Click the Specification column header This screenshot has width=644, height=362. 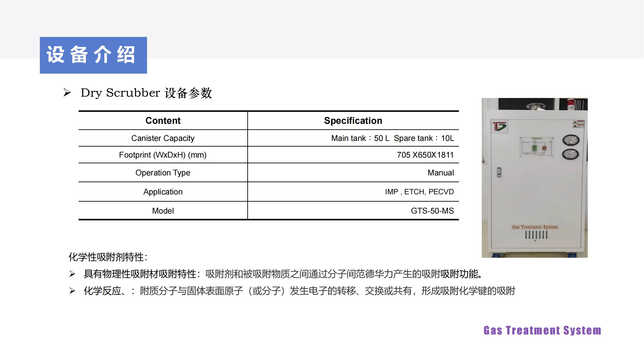pyautogui.click(x=353, y=121)
